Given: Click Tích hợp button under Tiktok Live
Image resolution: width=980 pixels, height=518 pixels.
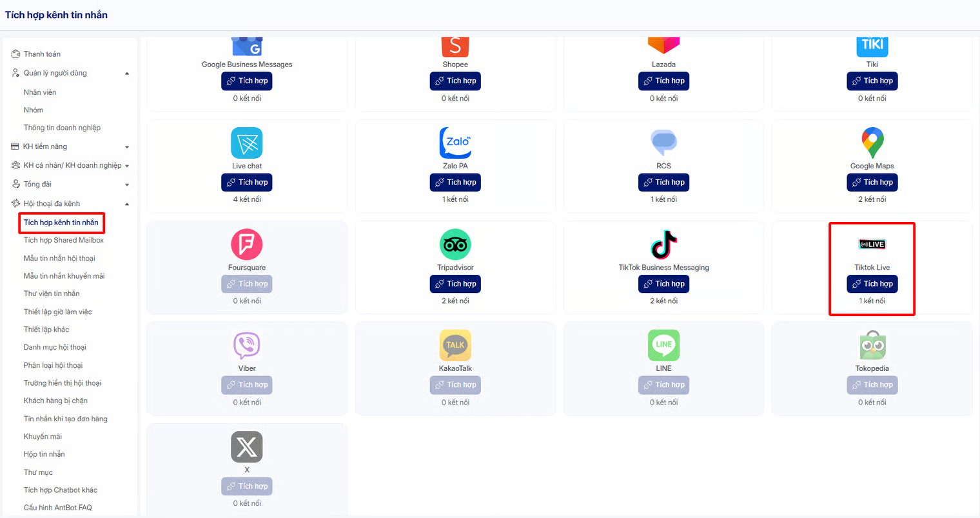Looking at the screenshot, I should (x=872, y=284).
